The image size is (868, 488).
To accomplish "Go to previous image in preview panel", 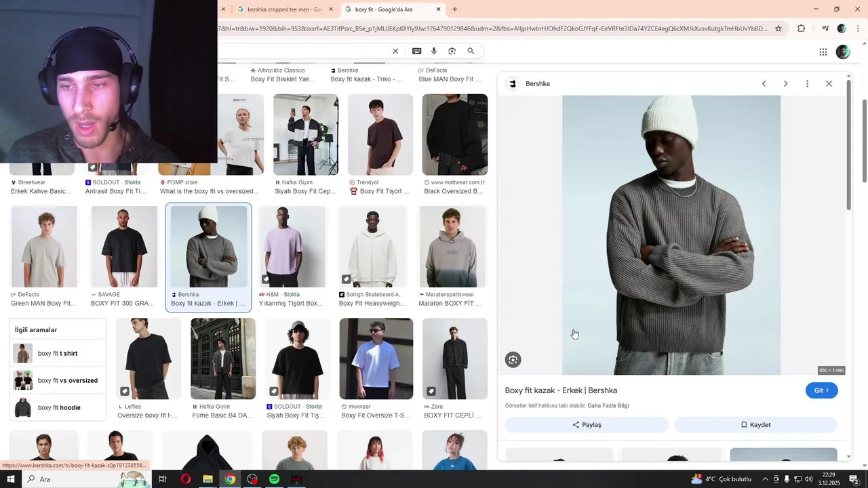I will pos(764,84).
